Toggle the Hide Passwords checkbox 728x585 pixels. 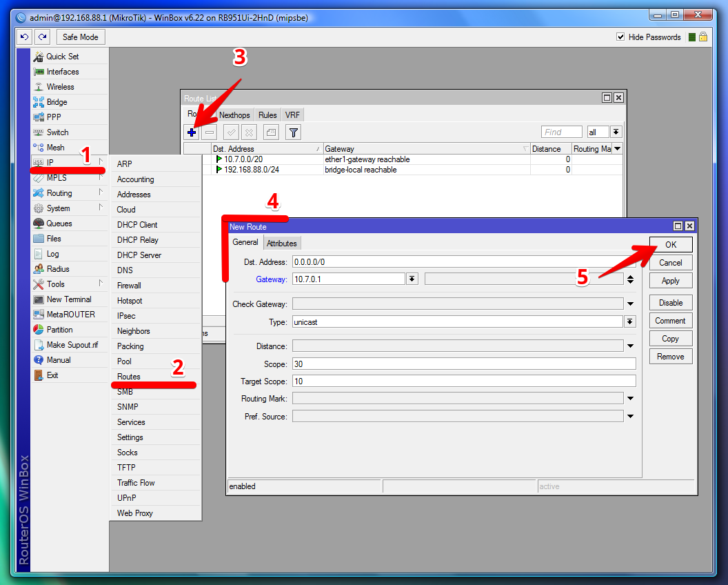[x=620, y=37]
